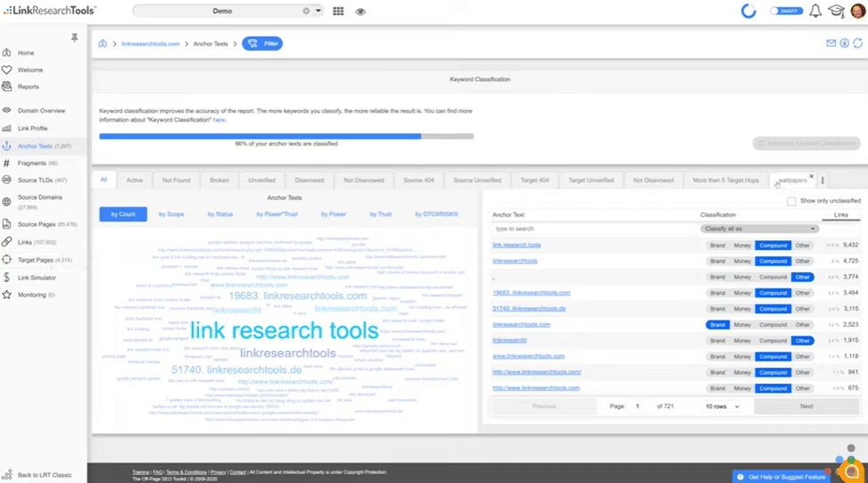The height and width of the screenshot is (483, 868).
Task: Open the linkresearchtools.com breadcrumb link
Action: 151,44
